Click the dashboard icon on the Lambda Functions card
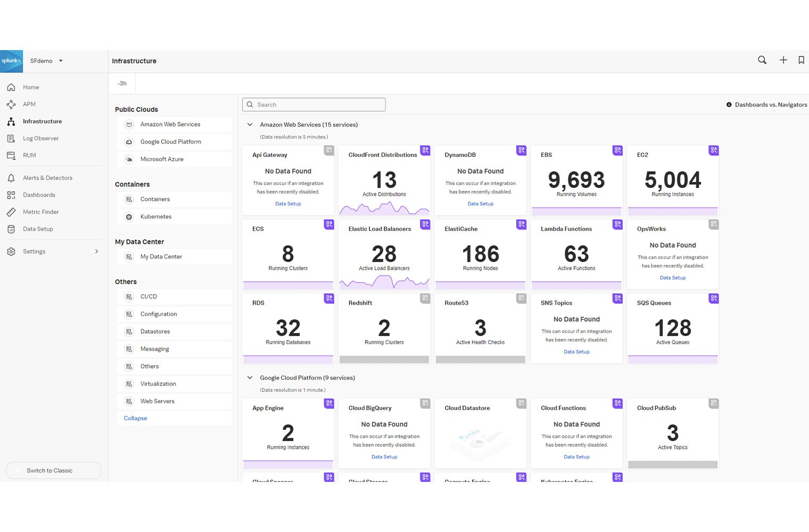The image size is (809, 532). tap(617, 225)
